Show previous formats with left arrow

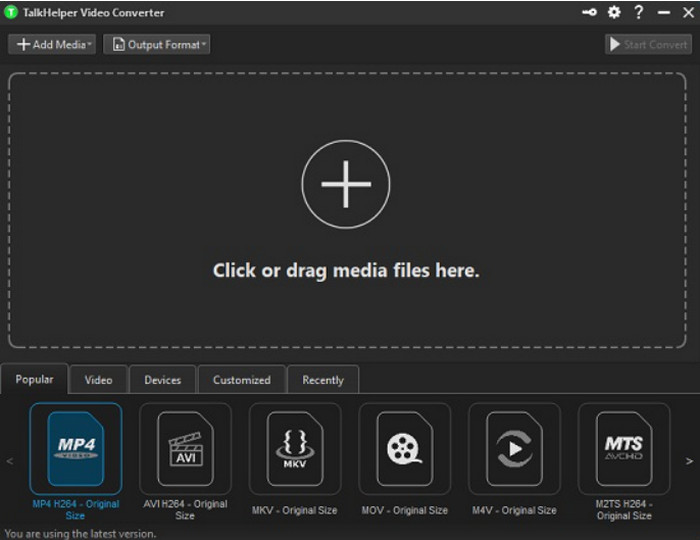pos(10,461)
